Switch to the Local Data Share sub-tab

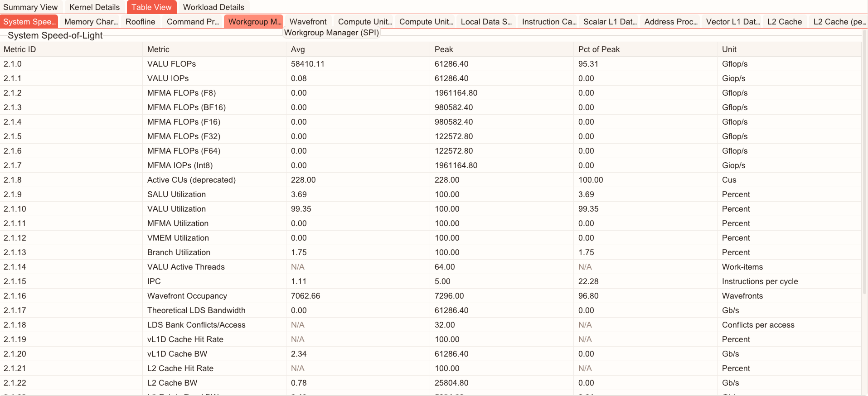click(x=486, y=22)
